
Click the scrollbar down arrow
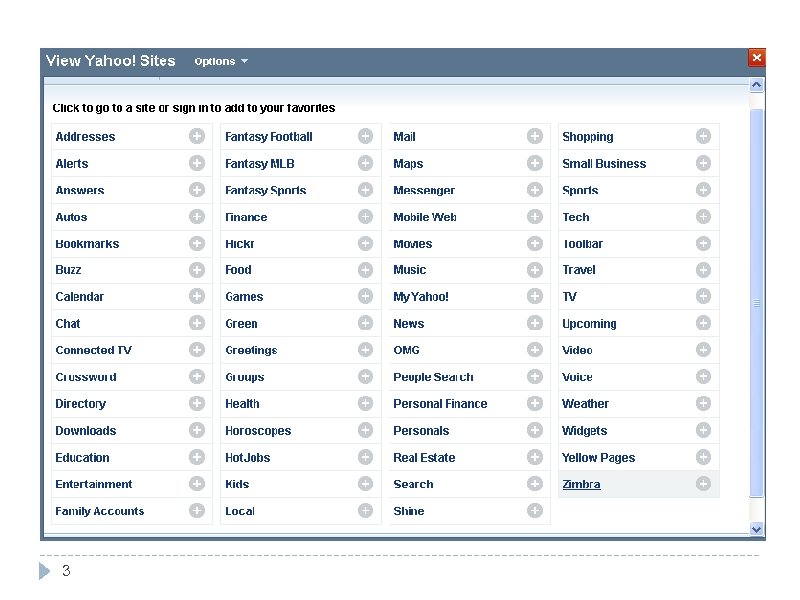point(757,529)
